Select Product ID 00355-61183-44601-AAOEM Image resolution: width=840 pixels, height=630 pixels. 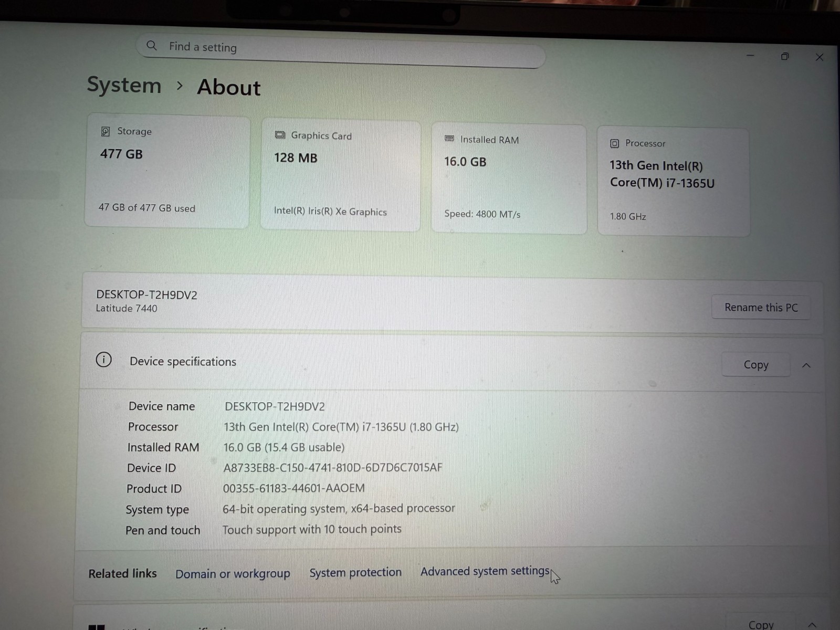point(293,488)
